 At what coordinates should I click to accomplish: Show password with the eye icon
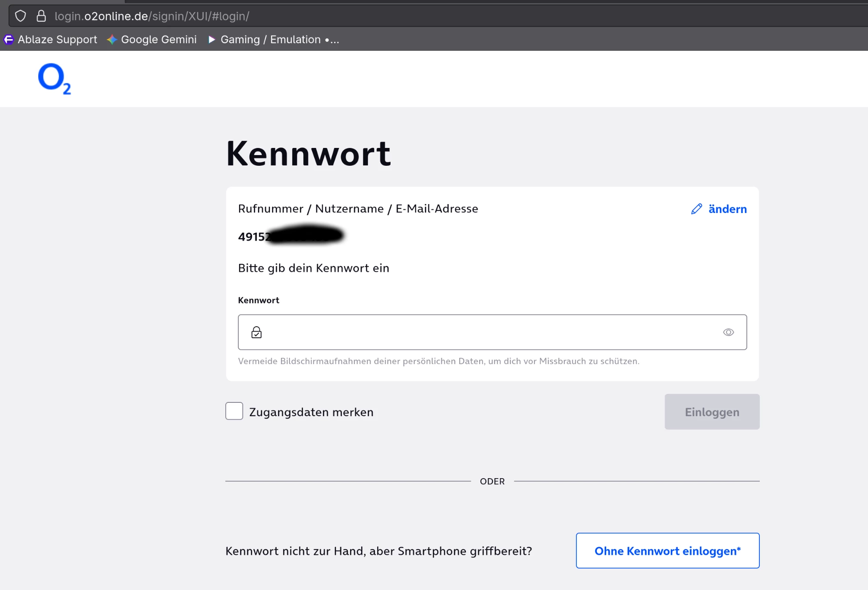point(728,332)
